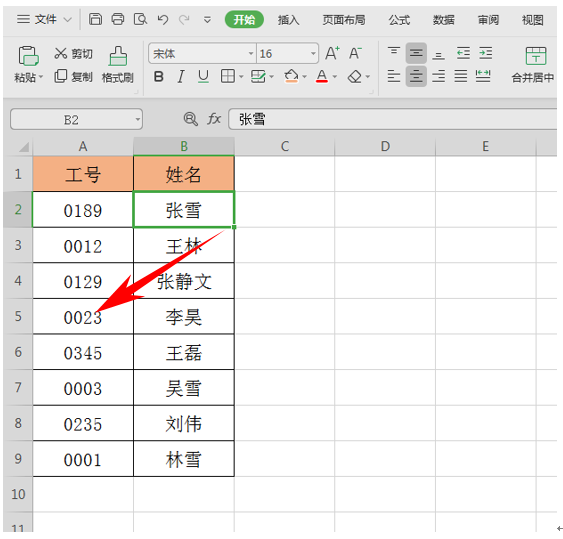The width and height of the screenshot is (563, 539).
Task: Click the increase font size icon
Action: tap(332, 54)
